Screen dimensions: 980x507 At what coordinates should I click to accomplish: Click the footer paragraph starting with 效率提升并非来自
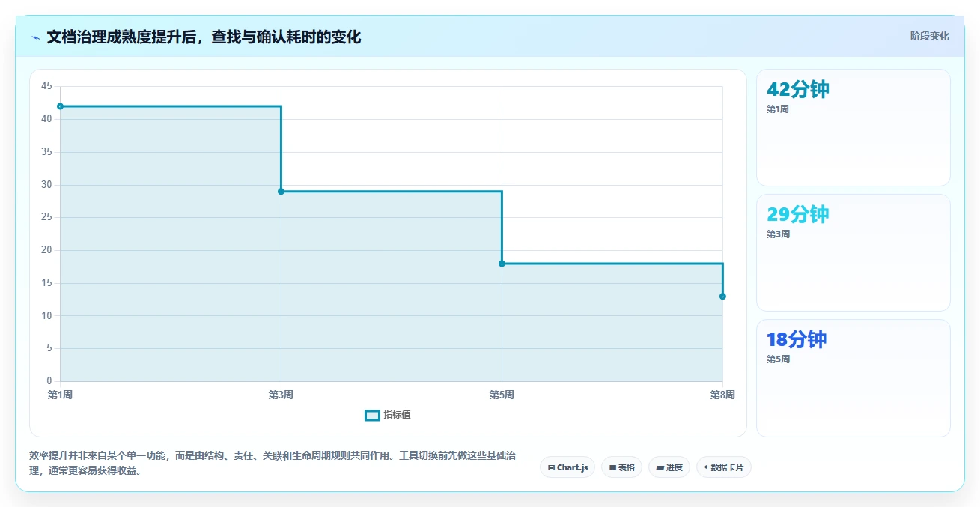[x=273, y=463]
